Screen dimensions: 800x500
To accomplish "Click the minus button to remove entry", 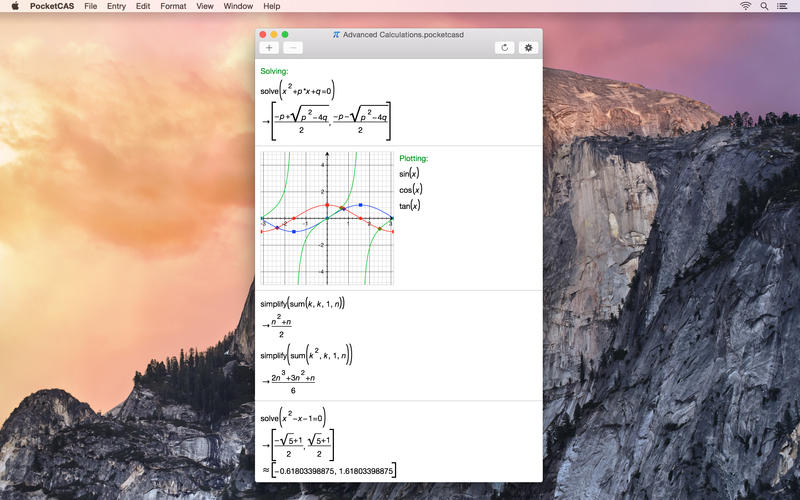I will (x=293, y=47).
